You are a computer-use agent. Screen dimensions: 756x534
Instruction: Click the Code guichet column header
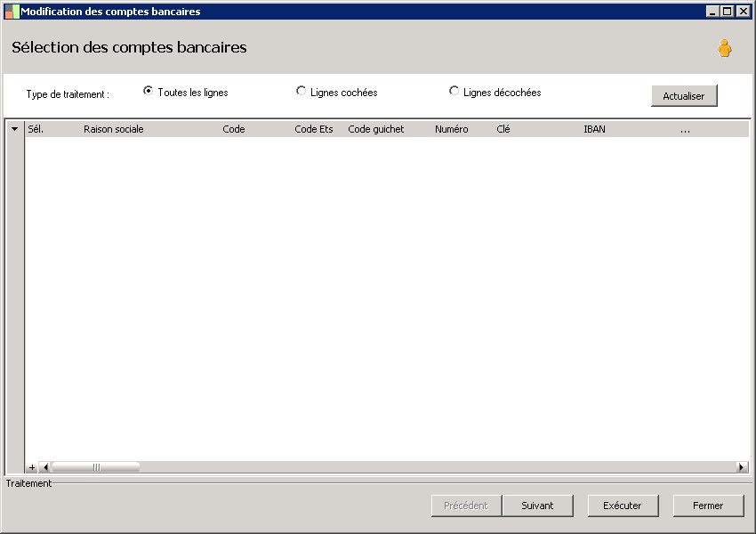[376, 129]
